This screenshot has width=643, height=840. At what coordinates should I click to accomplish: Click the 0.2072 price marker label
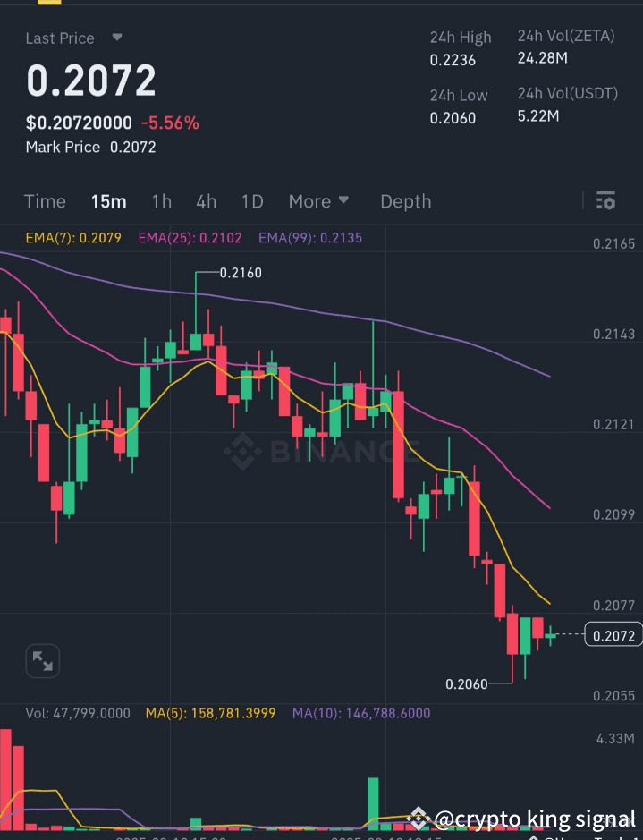tap(613, 635)
